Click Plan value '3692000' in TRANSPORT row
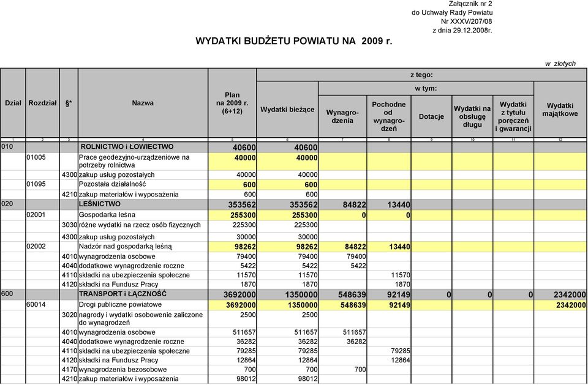The image size is (588, 385). pyautogui.click(x=239, y=294)
